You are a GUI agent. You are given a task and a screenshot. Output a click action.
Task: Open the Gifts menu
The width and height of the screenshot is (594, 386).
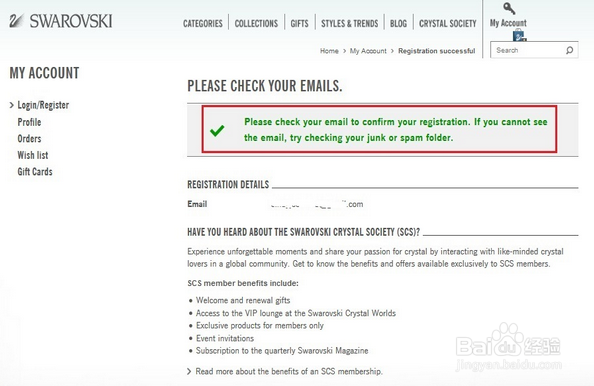point(299,23)
